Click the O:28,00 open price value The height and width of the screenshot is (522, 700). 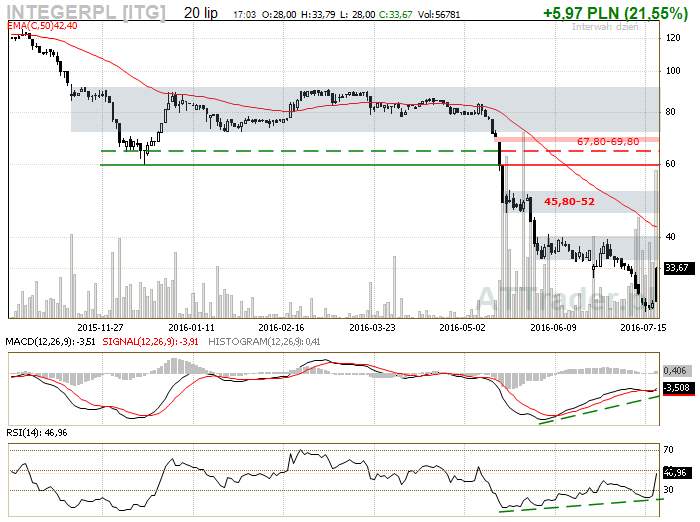(279, 15)
